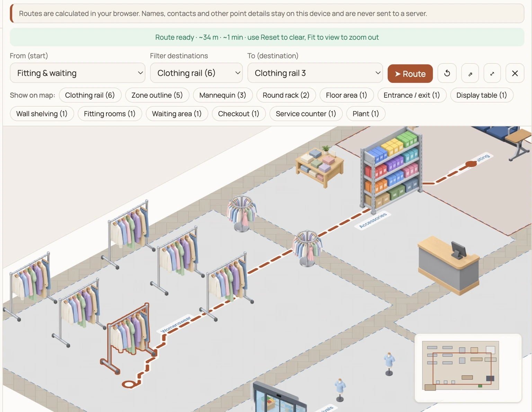Toggle the Display table (1) chip
The height and width of the screenshot is (412, 532).
point(482,95)
